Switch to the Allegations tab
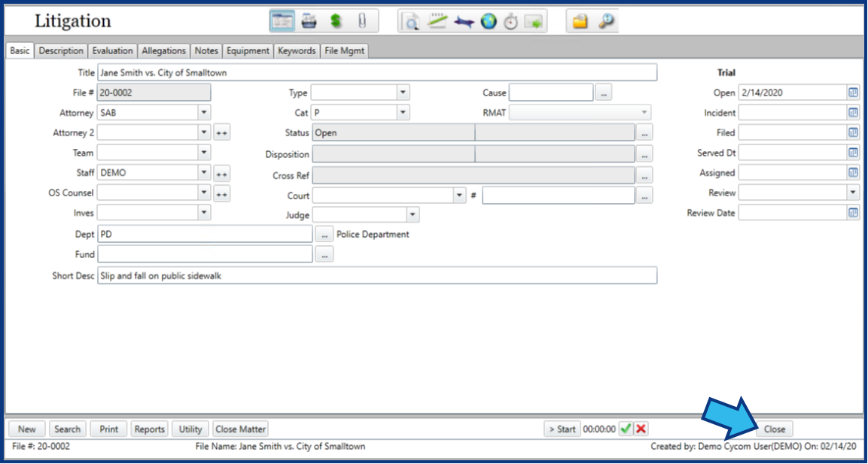The width and height of the screenshot is (868, 464). (x=163, y=51)
